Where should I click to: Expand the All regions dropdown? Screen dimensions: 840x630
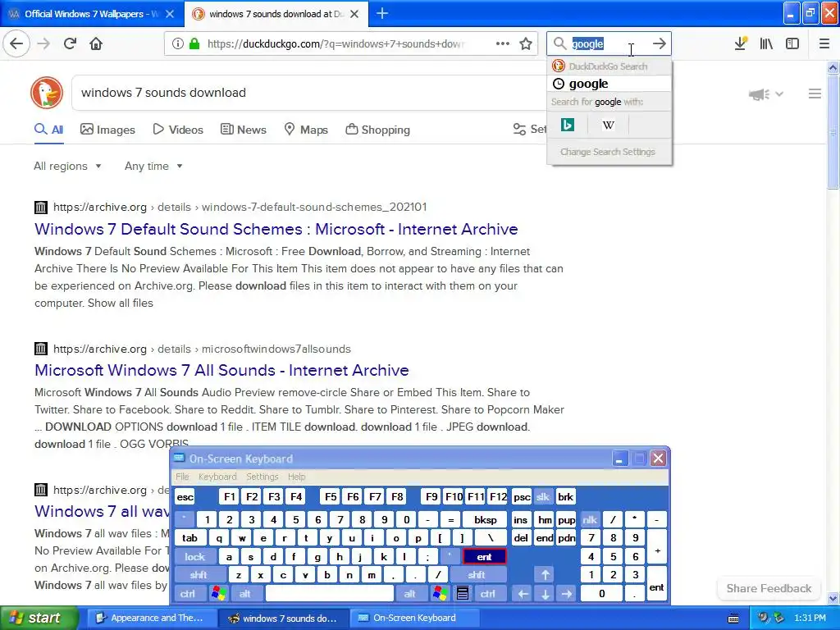coord(67,166)
